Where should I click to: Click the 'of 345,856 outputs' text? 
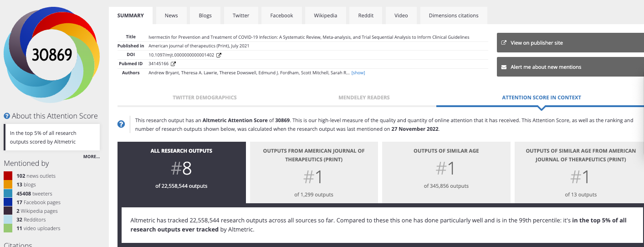446,186
